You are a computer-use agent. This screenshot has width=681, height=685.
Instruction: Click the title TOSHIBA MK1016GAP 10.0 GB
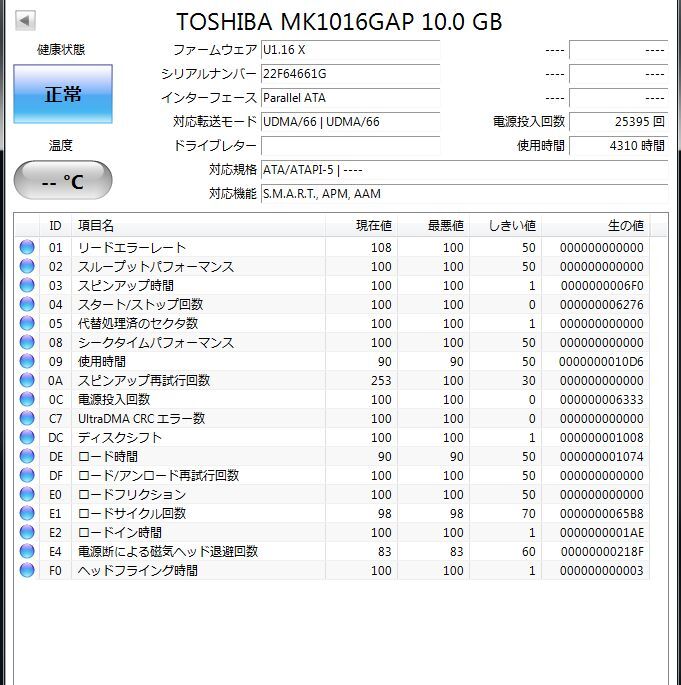[339, 21]
